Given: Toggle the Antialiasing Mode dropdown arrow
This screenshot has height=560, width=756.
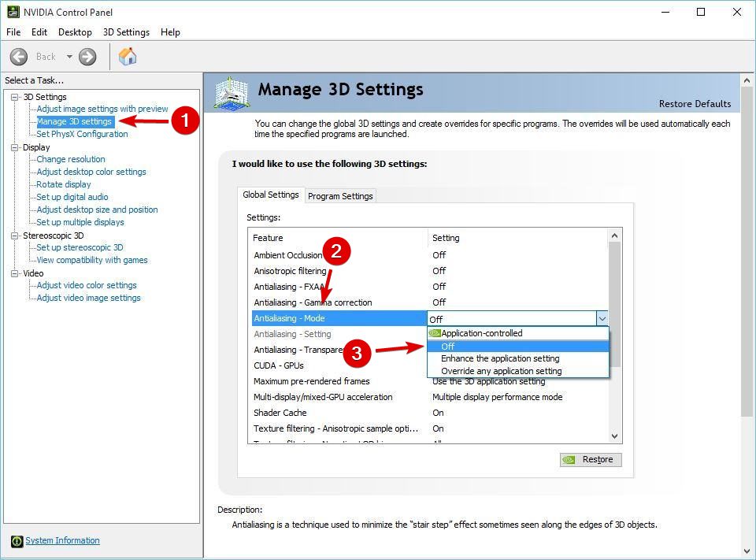Looking at the screenshot, I should point(602,318).
